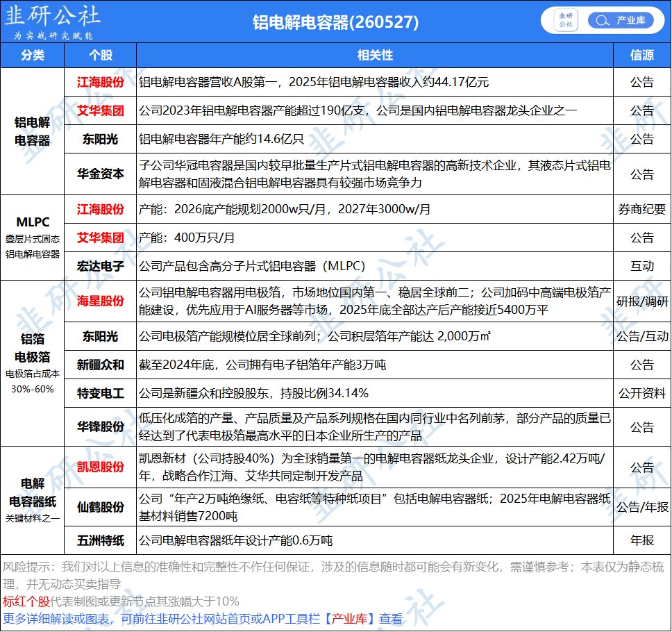
Task: Click 公告 source cell for 华金资本
Action: pos(642,174)
